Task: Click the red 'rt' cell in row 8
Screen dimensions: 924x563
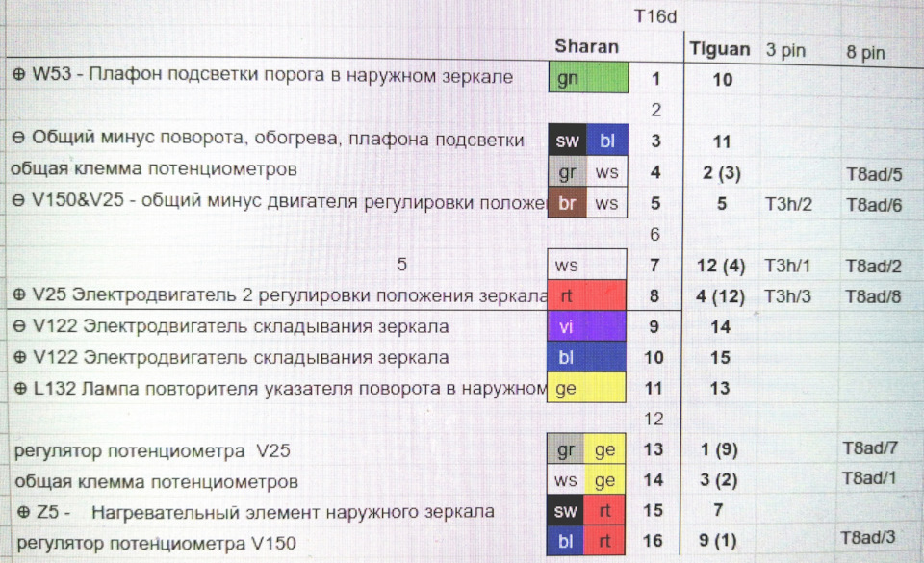Action: [586, 295]
